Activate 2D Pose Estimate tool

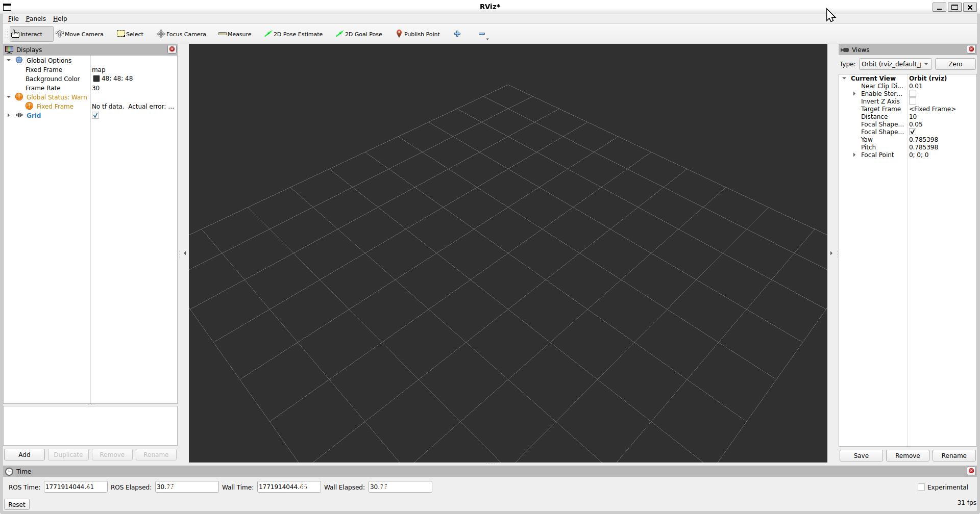293,34
